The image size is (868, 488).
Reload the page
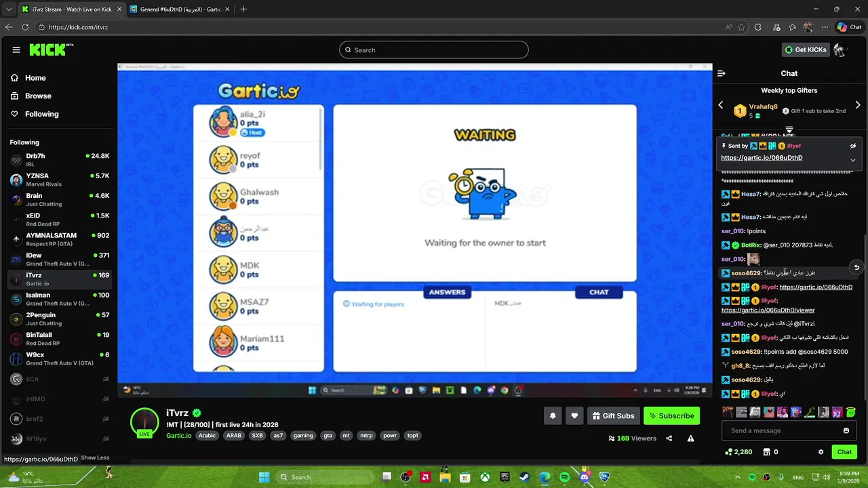[25, 27]
